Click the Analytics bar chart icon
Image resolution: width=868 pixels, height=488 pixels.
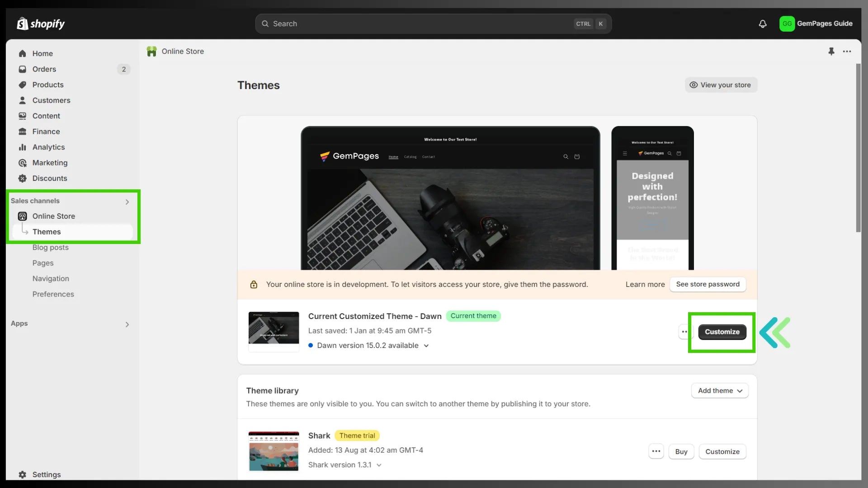pyautogui.click(x=22, y=147)
